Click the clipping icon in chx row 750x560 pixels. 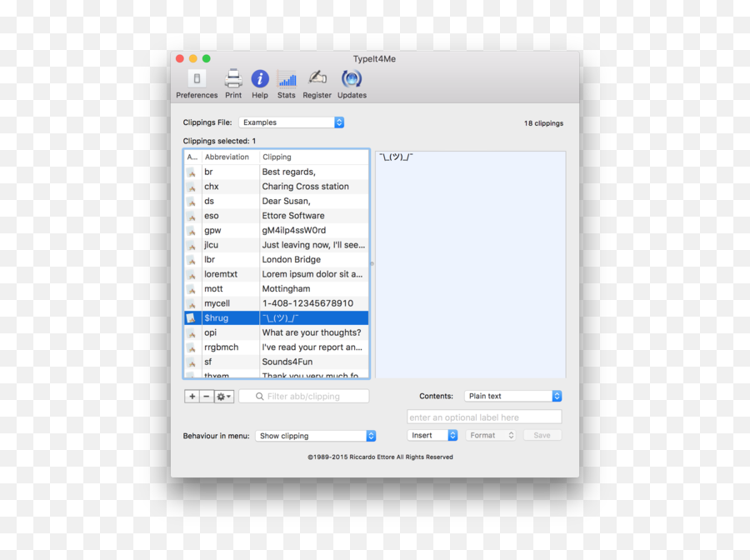coord(192,187)
